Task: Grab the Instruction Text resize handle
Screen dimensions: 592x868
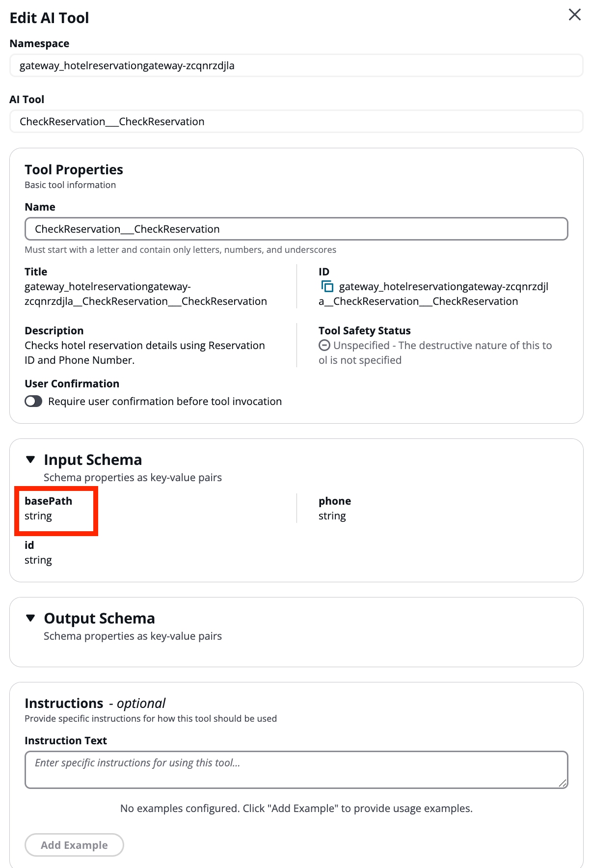Action: click(x=563, y=784)
